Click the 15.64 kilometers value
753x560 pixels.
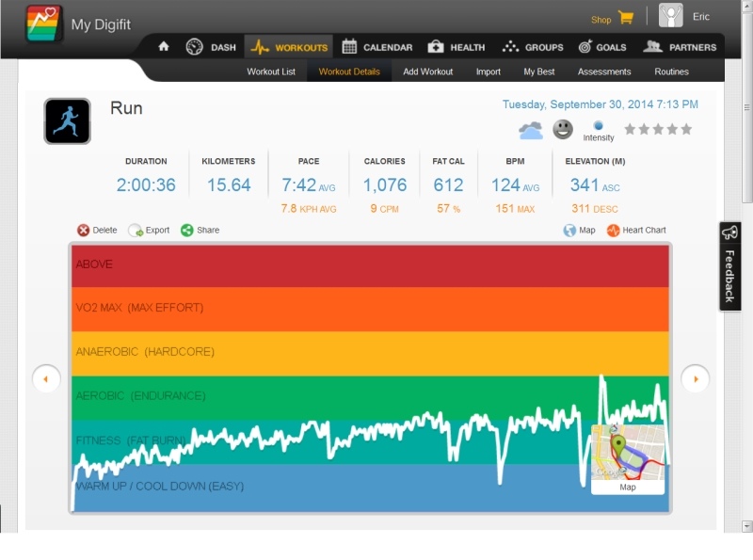tap(229, 184)
